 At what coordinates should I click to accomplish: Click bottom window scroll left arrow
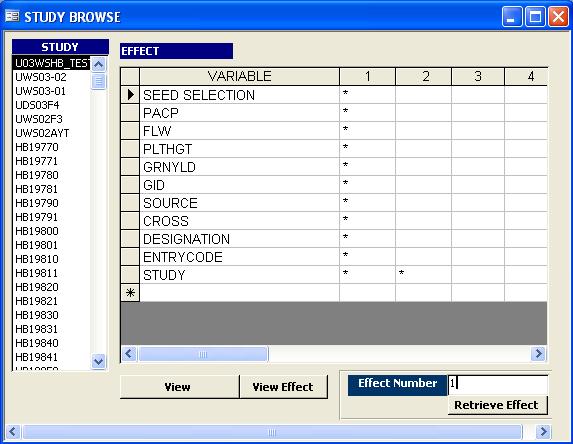coord(13,432)
